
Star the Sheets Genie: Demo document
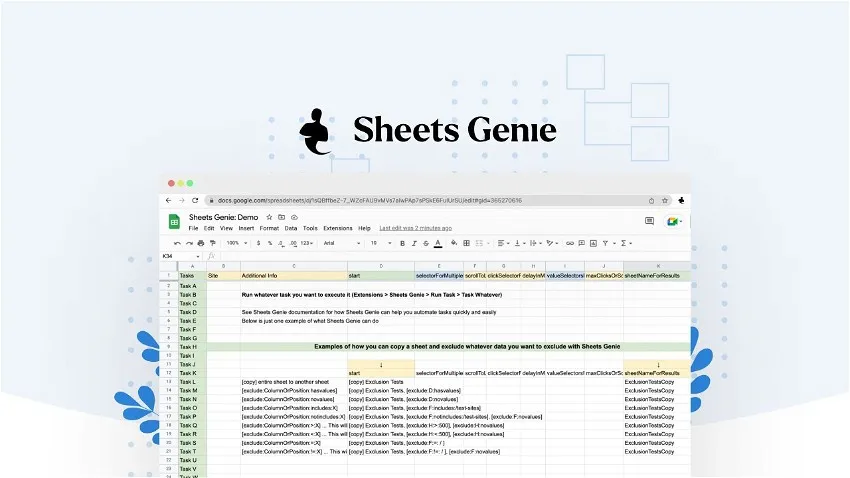tap(269, 217)
